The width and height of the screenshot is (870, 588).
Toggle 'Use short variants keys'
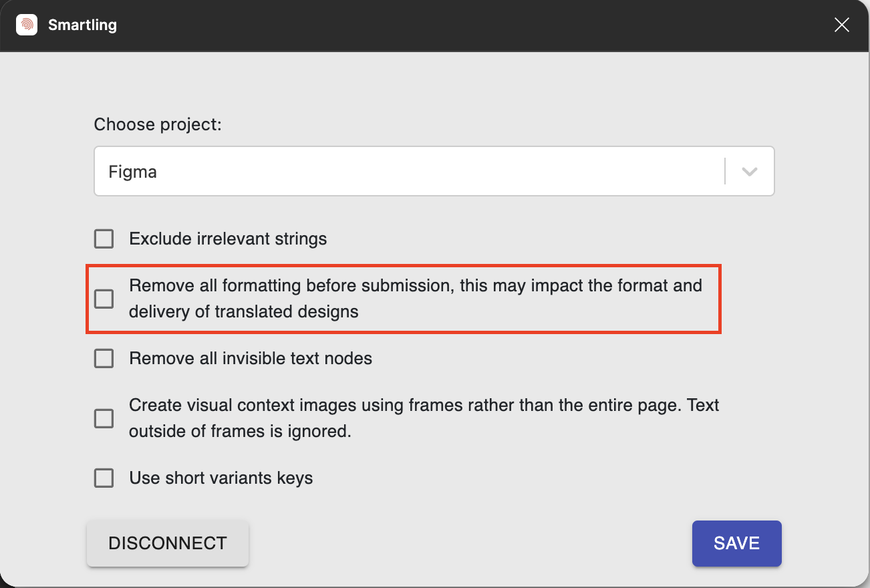point(104,478)
